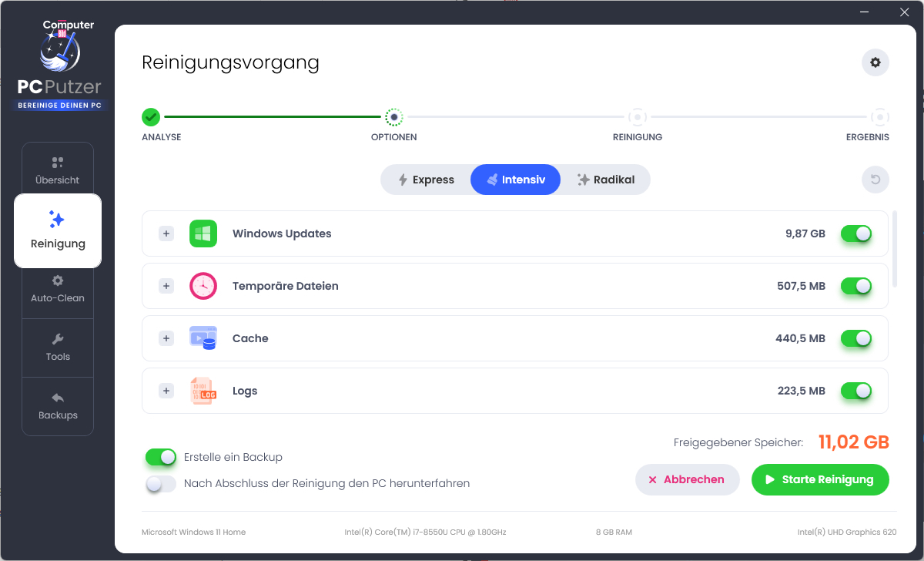Click the reset arrow next to cleaning modes
This screenshot has width=924, height=561.
click(875, 179)
